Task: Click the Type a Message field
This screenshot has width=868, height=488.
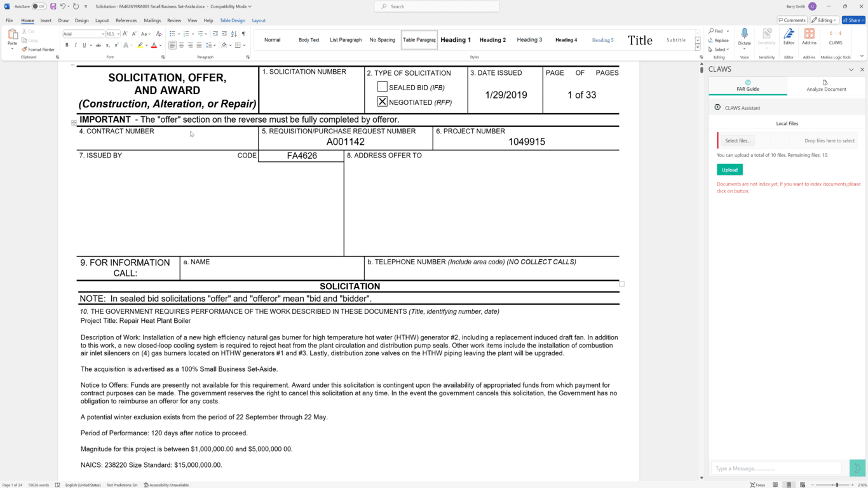Action: (776, 468)
